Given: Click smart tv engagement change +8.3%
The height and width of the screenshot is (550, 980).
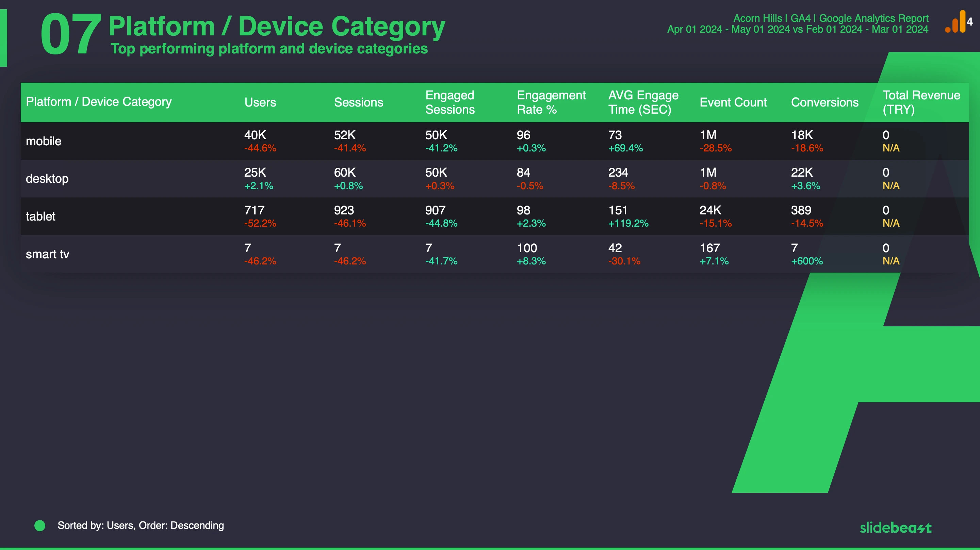Looking at the screenshot, I should tap(531, 261).
